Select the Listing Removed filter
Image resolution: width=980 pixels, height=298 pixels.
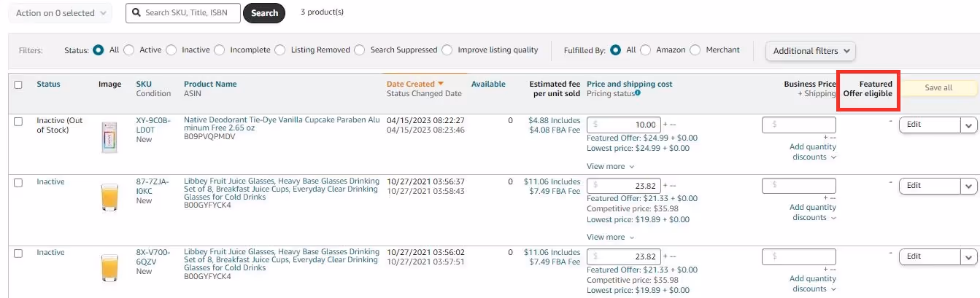tap(279, 50)
